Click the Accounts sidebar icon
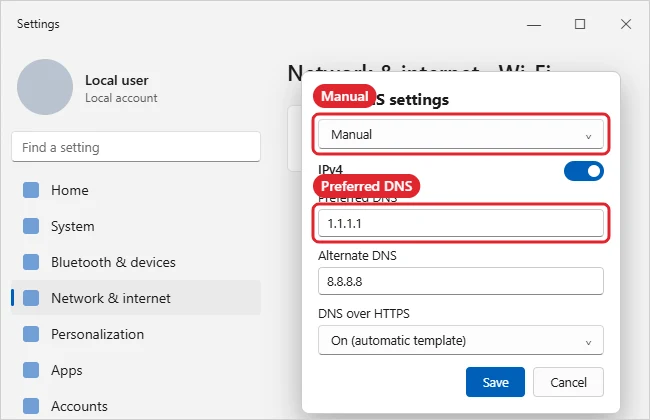Image resolution: width=650 pixels, height=420 pixels. pyautogui.click(x=31, y=406)
